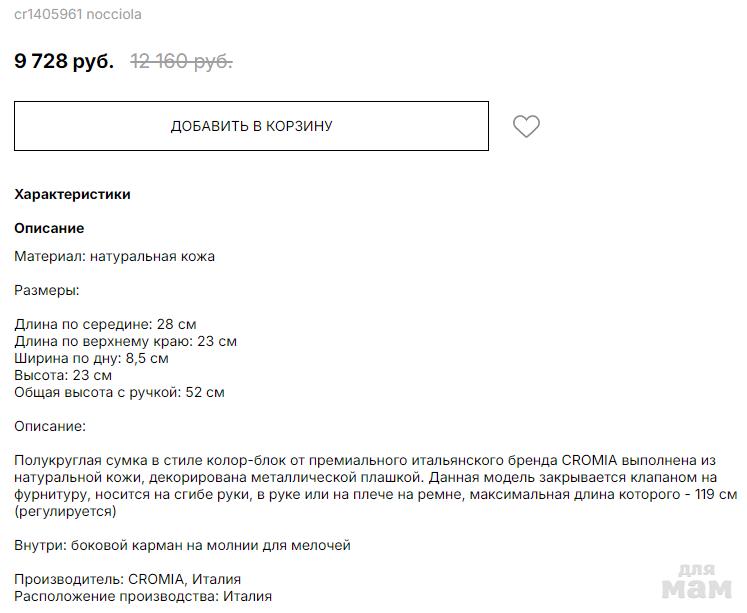747x613 pixels.
Task: Click the Длина по верхнему краю line
Action: pos(125,341)
